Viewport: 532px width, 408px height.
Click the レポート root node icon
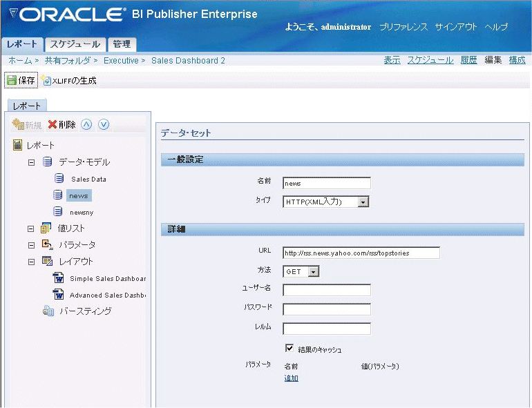pos(18,145)
